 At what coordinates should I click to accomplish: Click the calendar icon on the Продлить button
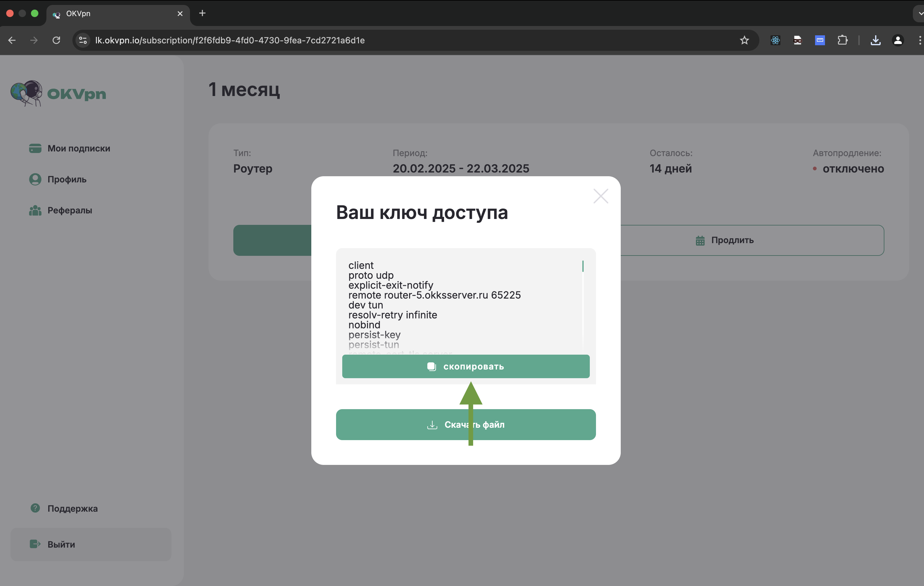click(x=700, y=240)
